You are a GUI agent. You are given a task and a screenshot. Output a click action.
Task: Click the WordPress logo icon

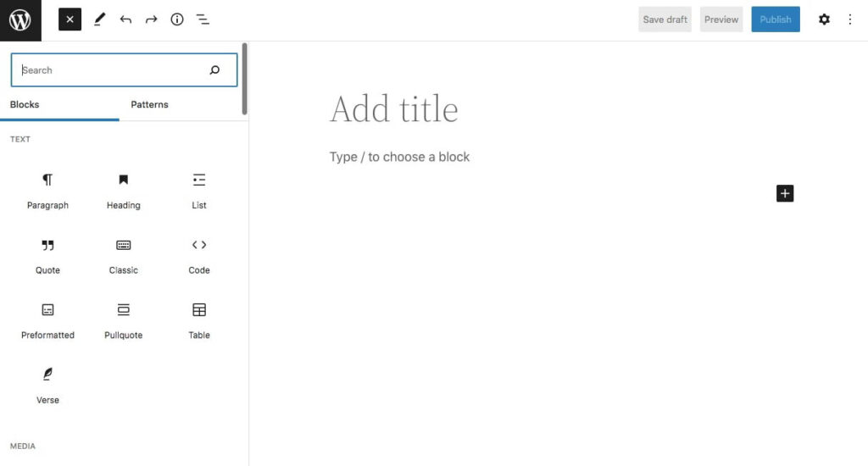click(x=20, y=20)
